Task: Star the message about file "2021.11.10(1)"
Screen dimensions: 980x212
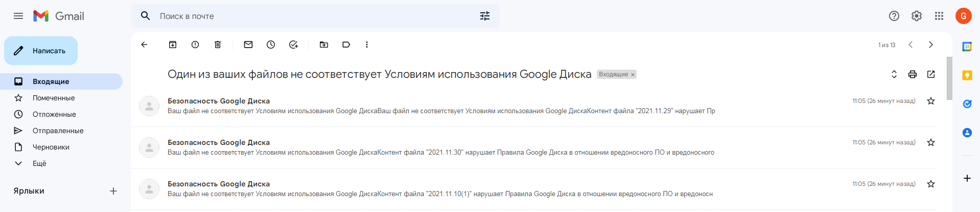Action: 931,184
